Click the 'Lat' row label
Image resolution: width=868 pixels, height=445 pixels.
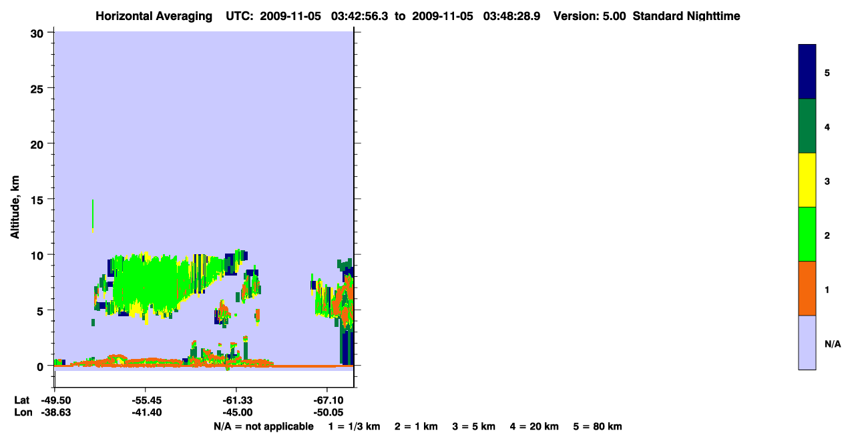pyautogui.click(x=22, y=400)
